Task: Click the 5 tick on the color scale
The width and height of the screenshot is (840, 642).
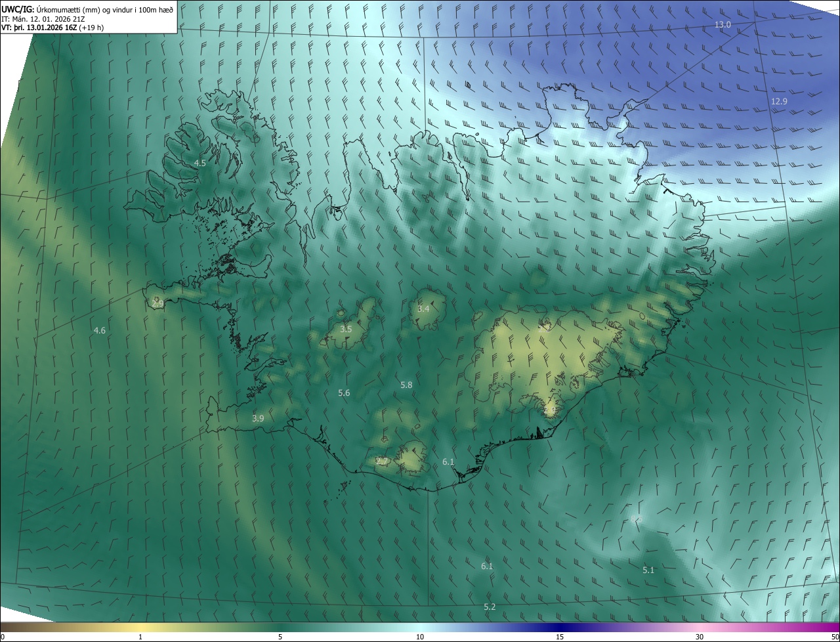Action: [280, 637]
